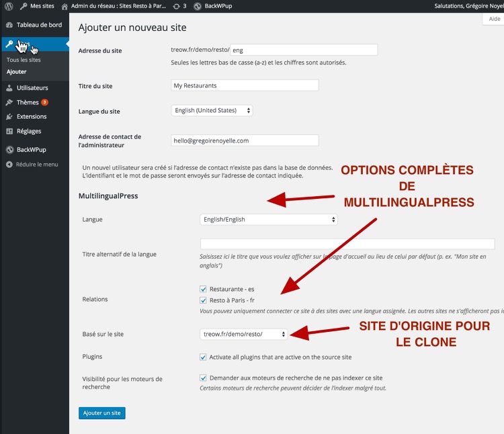Click Réglages settings icon
Viewport: 504px width, 434px height.
pos(9,131)
